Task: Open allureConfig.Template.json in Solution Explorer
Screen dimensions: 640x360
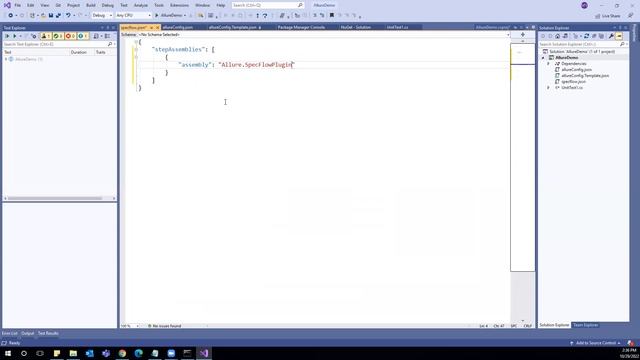Action: pos(585,76)
